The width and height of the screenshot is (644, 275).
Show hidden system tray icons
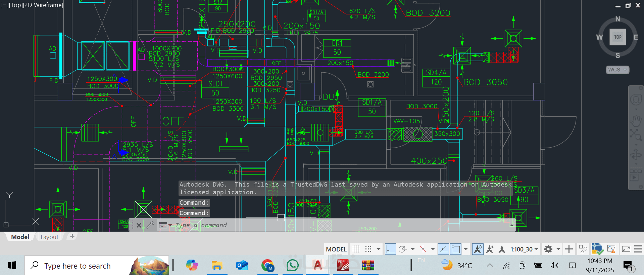pyautogui.click(x=490, y=266)
